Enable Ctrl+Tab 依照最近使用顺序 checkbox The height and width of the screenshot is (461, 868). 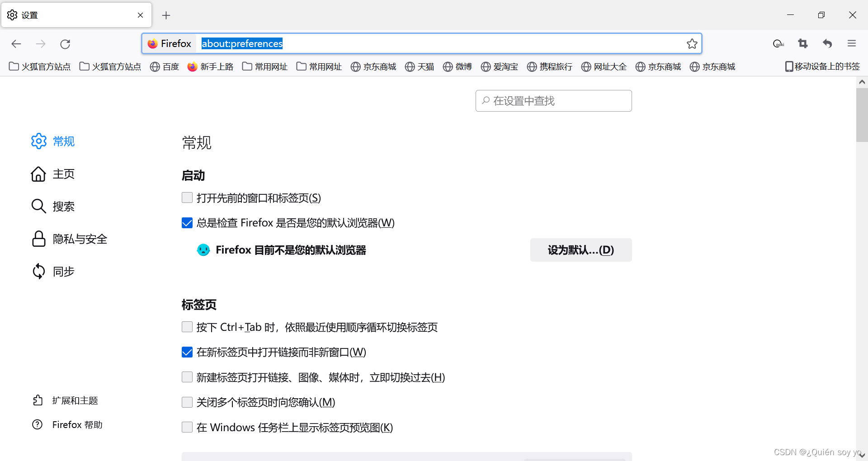pyautogui.click(x=187, y=327)
